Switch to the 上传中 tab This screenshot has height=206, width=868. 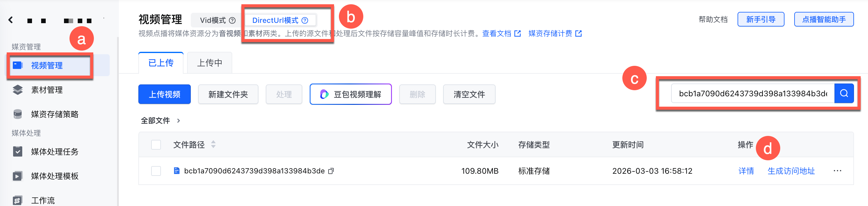pos(209,63)
